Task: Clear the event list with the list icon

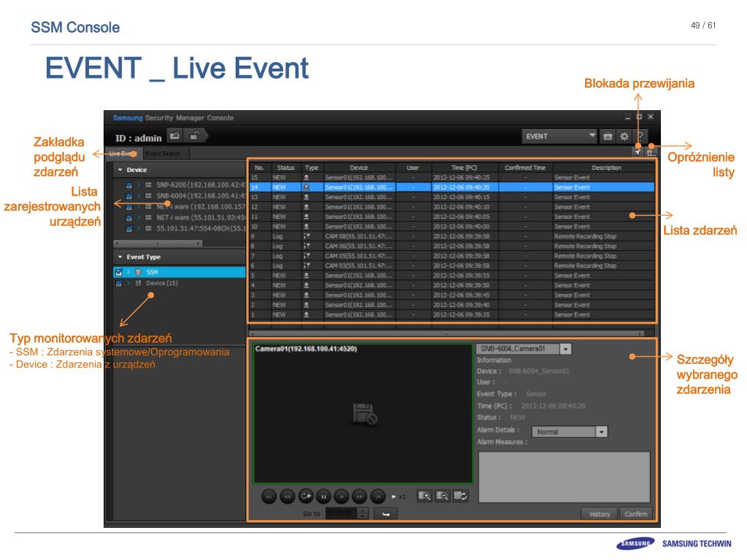Action: pyautogui.click(x=651, y=152)
